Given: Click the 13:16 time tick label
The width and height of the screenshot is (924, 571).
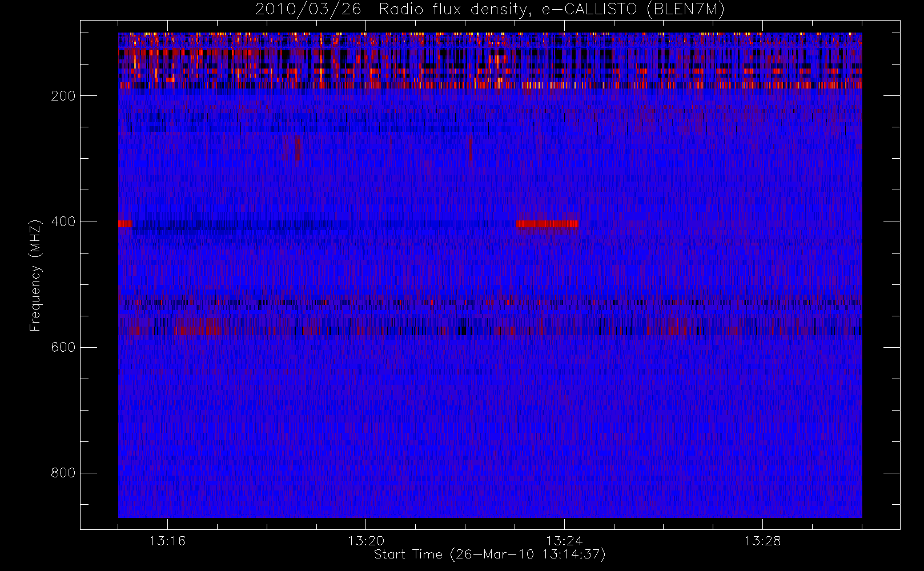Looking at the screenshot, I should tap(167, 541).
